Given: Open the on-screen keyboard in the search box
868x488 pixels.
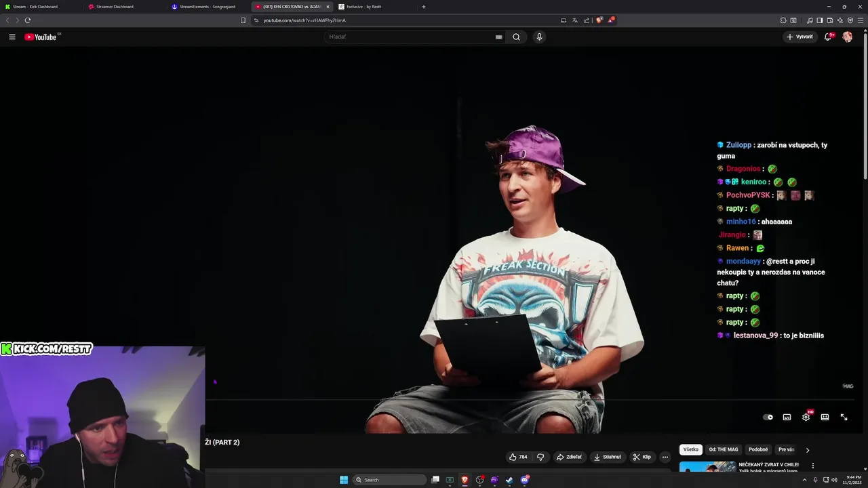Looking at the screenshot, I should tap(499, 37).
